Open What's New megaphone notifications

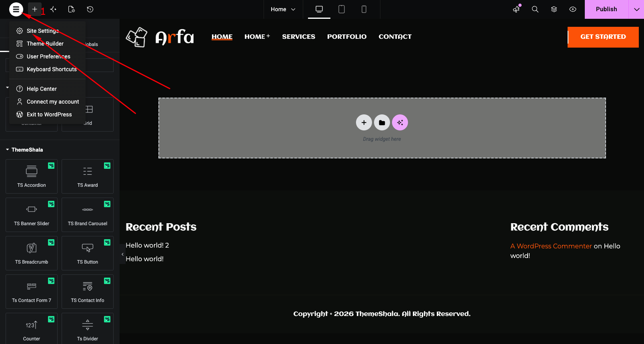516,9
